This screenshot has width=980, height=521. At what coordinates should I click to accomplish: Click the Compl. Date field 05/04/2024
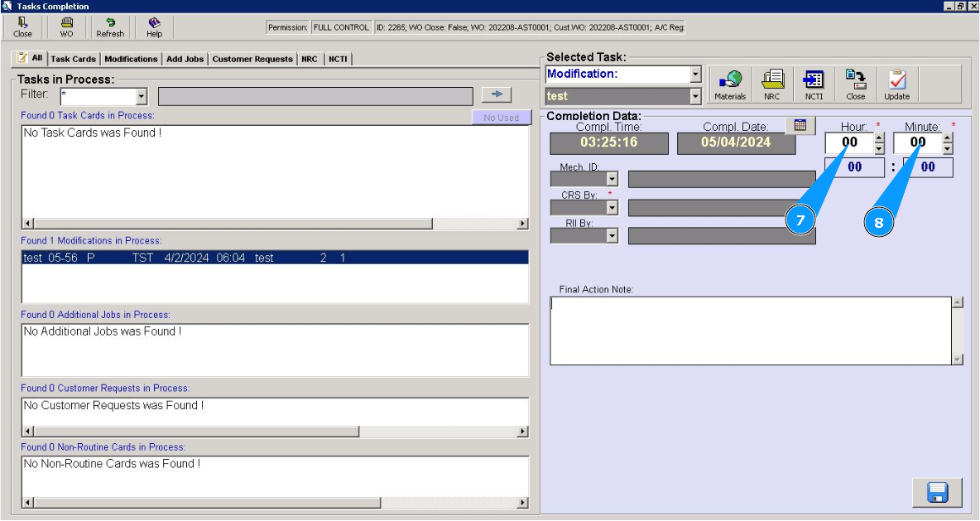737,142
